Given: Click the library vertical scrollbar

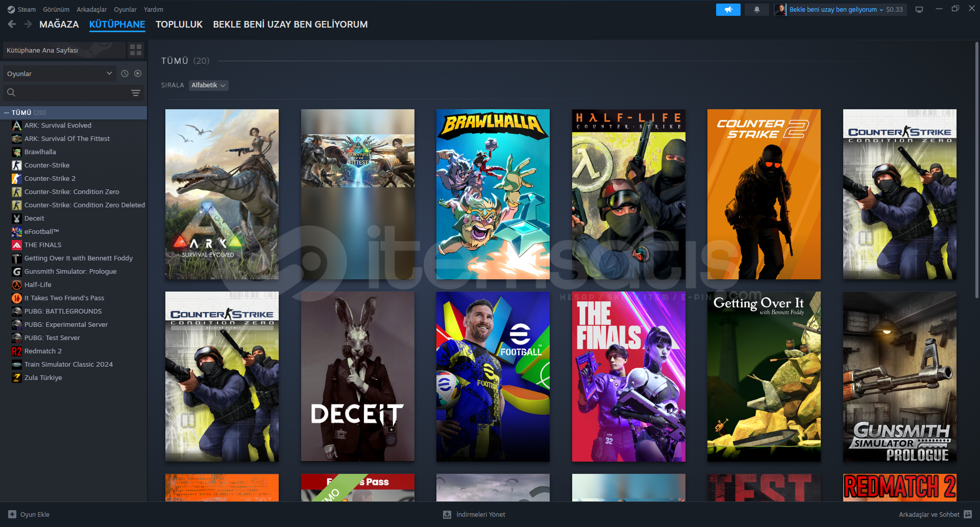Looking at the screenshot, I should [977, 170].
